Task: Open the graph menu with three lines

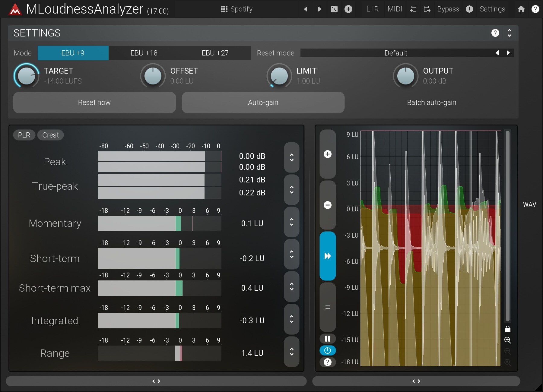Action: tap(328, 307)
